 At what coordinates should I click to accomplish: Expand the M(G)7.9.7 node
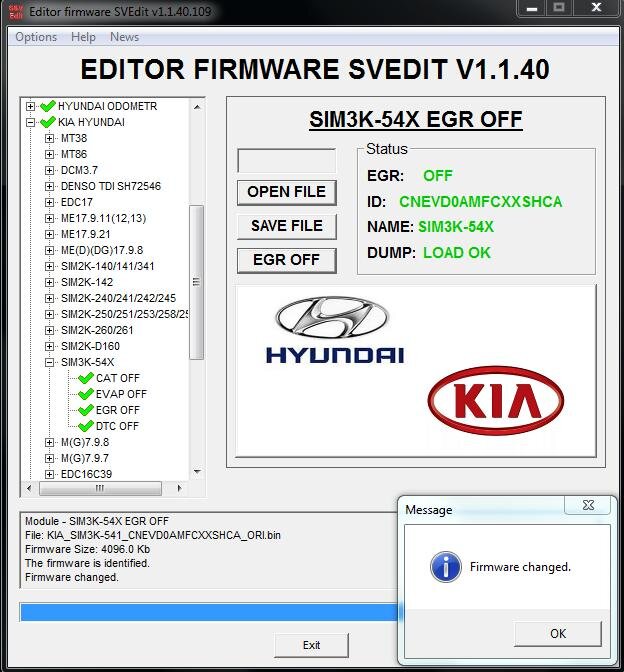click(x=49, y=458)
